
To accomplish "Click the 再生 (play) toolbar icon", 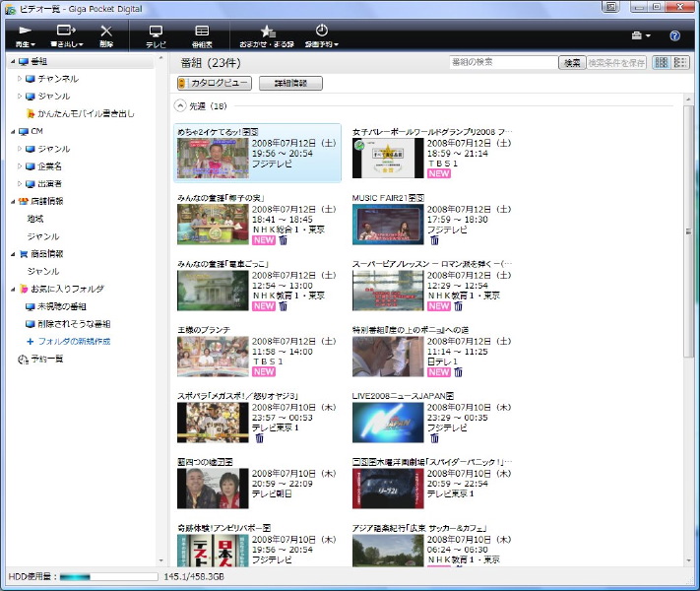I will coord(24,32).
